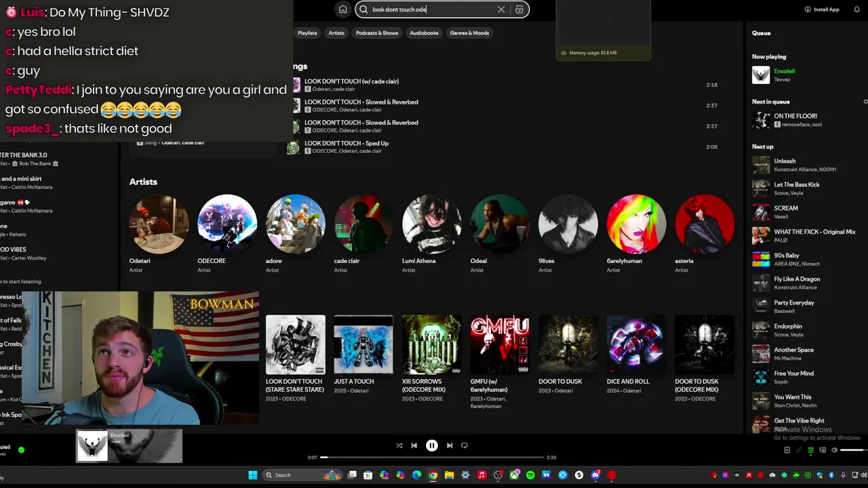Select the Audiobooks filter tab
Image resolution: width=868 pixels, height=488 pixels.
click(x=424, y=33)
